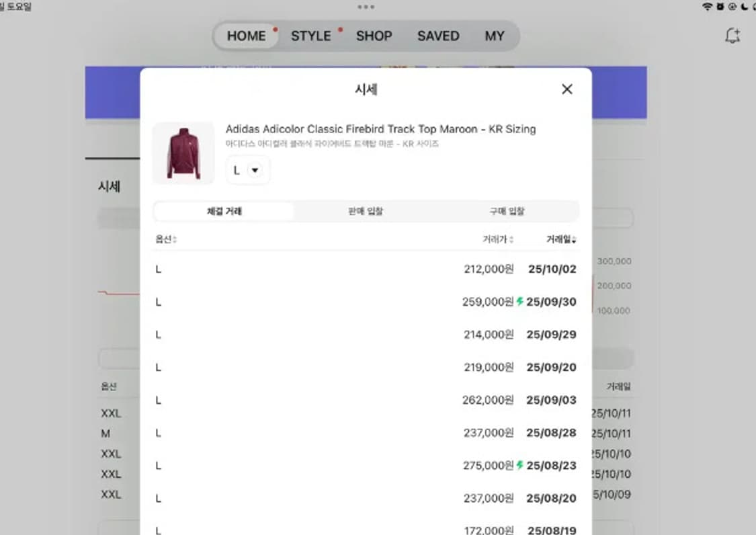Open the three-dot multitasking menu at top
The image size is (756, 535).
[366, 7]
